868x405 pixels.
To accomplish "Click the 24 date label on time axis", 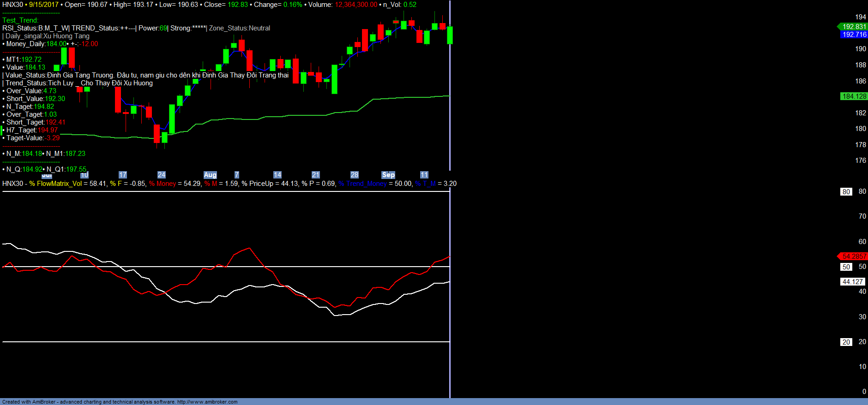I will (x=161, y=175).
